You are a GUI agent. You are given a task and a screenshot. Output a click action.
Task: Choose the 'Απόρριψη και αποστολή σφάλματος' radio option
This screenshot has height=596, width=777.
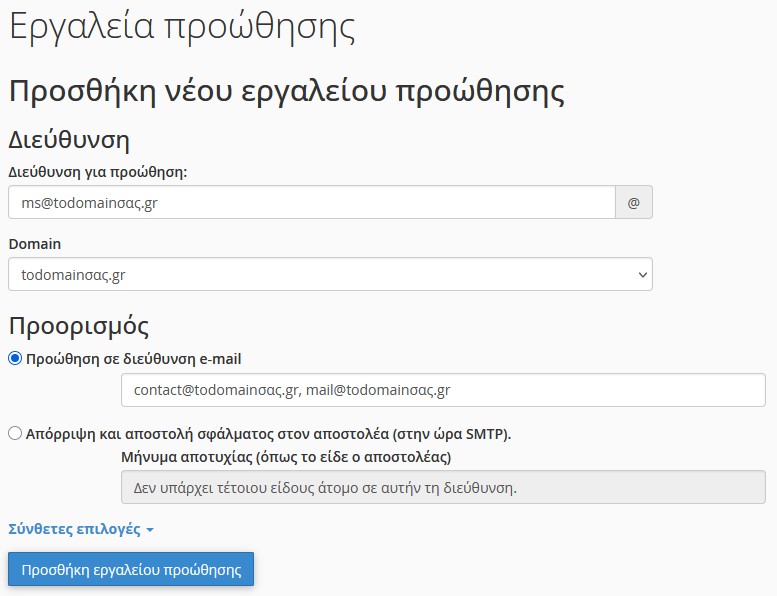click(15, 434)
